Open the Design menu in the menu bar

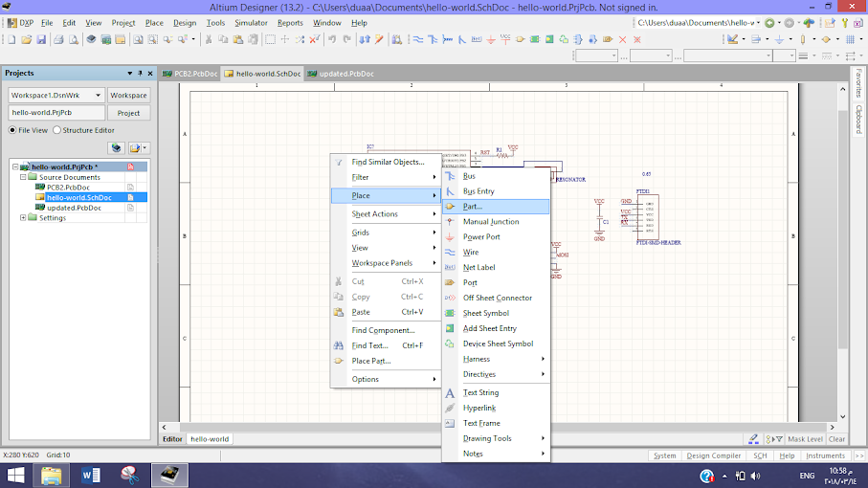point(185,23)
